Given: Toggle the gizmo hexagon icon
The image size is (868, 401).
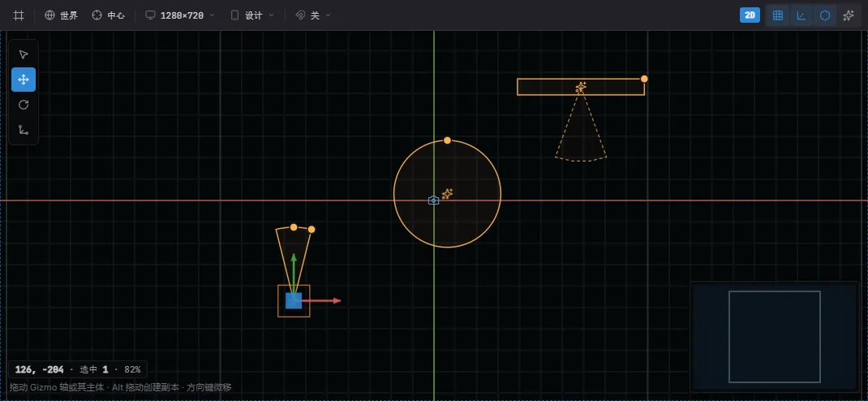Looking at the screenshot, I should 825,15.
